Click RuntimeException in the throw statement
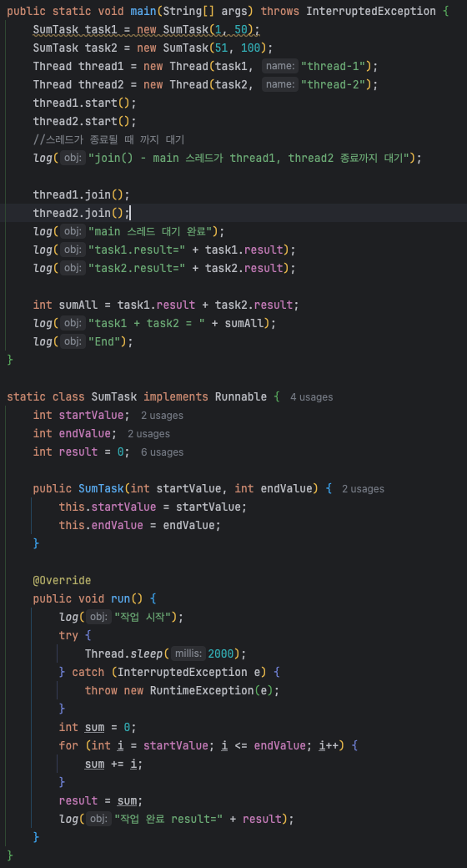Viewport: 467px width, 868px height. (202, 690)
